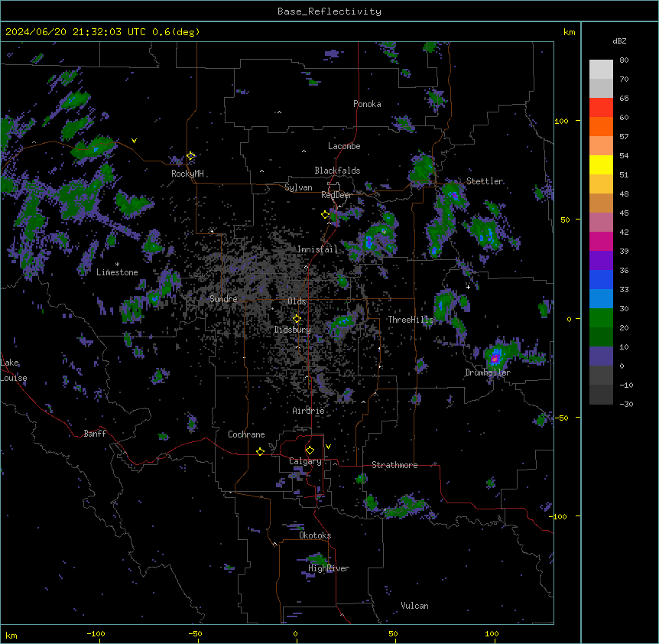The height and width of the screenshot is (644, 659).
Task: Click the yellow diamond marker between Olds and Didsbury
Action: pyautogui.click(x=297, y=319)
